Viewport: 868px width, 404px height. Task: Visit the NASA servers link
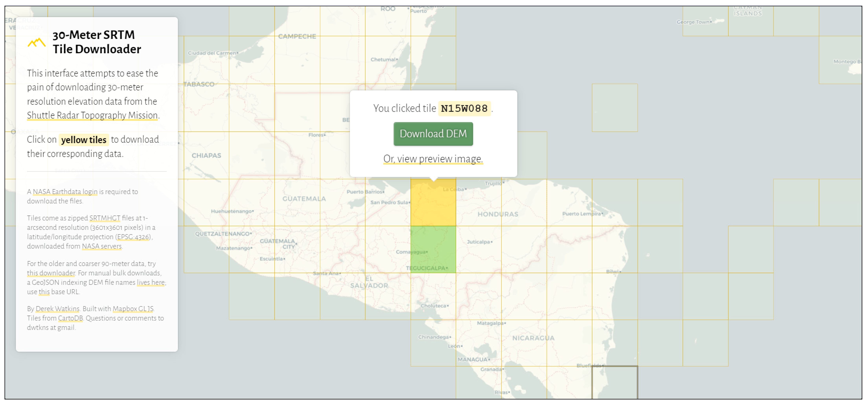point(102,246)
